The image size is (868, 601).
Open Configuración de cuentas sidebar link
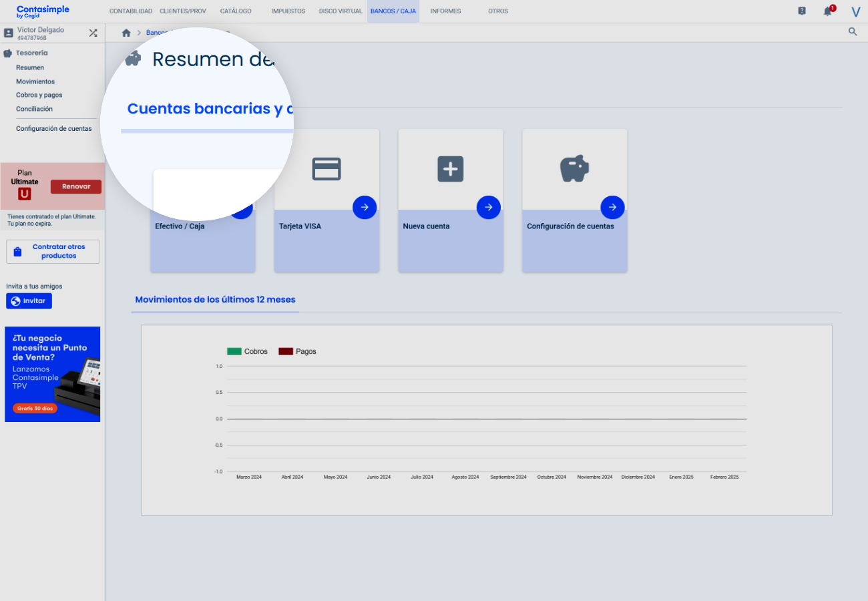coord(54,129)
